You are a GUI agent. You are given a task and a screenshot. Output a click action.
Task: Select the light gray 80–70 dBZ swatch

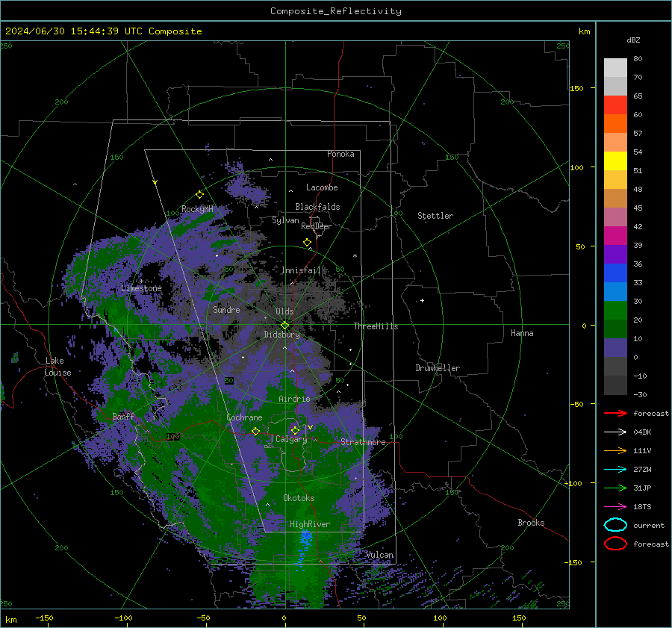tap(615, 68)
